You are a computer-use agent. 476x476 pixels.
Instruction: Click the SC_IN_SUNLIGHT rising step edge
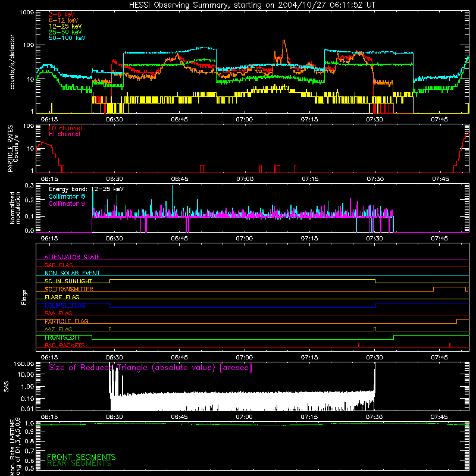110,281
